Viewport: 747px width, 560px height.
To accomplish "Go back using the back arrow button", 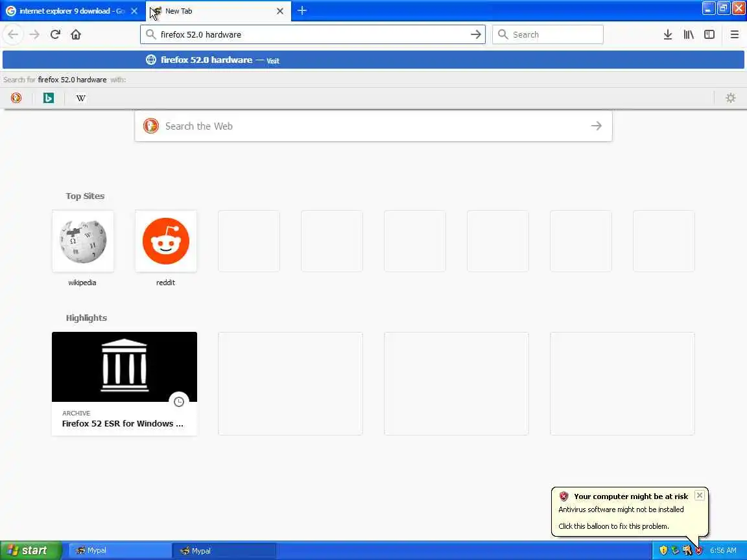I will pyautogui.click(x=13, y=34).
